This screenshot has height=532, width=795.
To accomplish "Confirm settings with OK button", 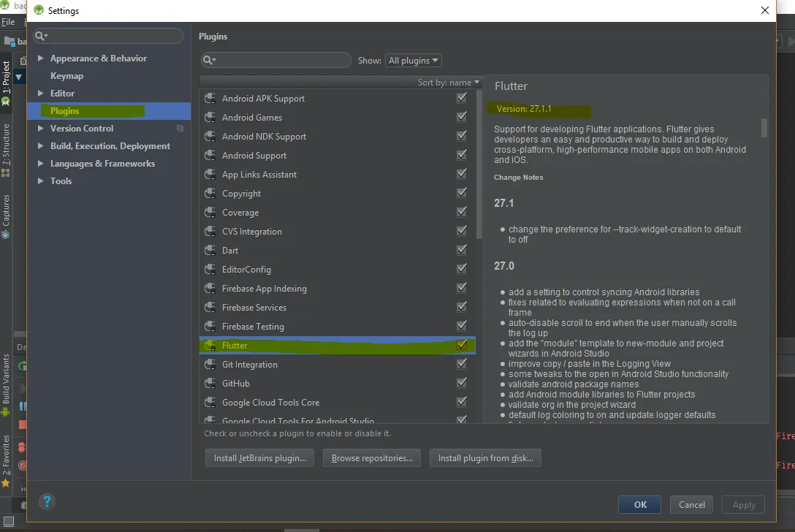I will pyautogui.click(x=640, y=505).
